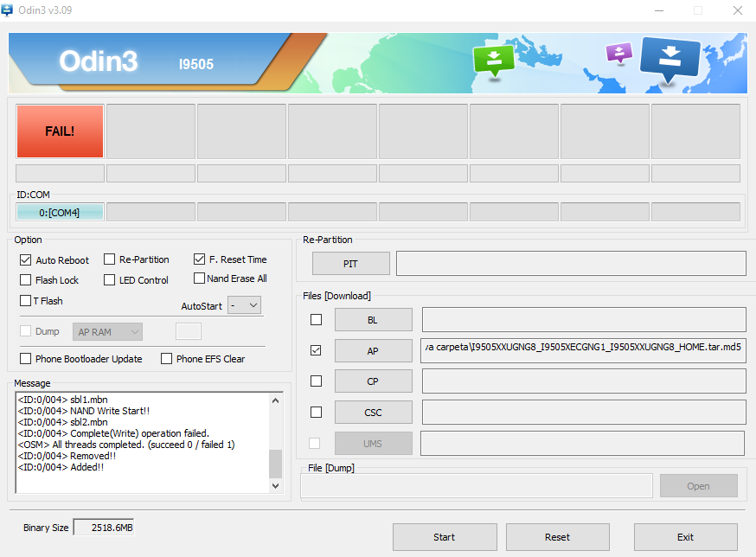The height and width of the screenshot is (557, 756).
Task: Check the CSC file checkbox
Action: (317, 413)
